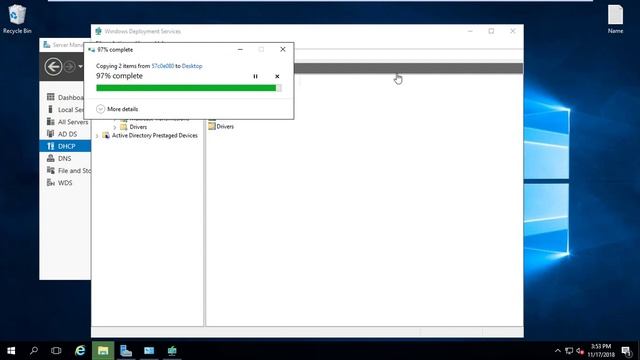The height and width of the screenshot is (360, 640).
Task: Pause the file copy operation
Action: [x=256, y=76]
